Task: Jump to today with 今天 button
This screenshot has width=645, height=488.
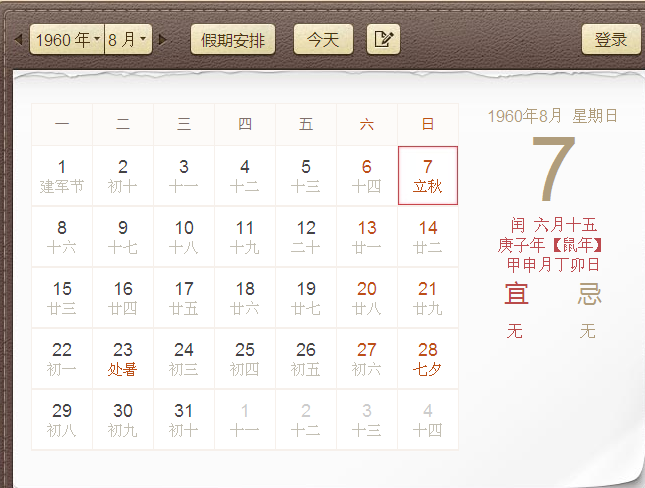Action: click(x=323, y=40)
